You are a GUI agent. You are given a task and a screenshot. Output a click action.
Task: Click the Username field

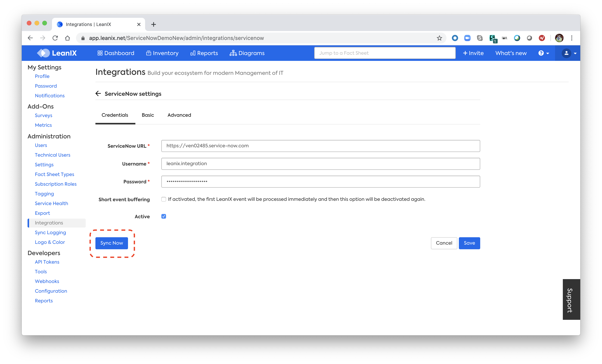pos(321,164)
